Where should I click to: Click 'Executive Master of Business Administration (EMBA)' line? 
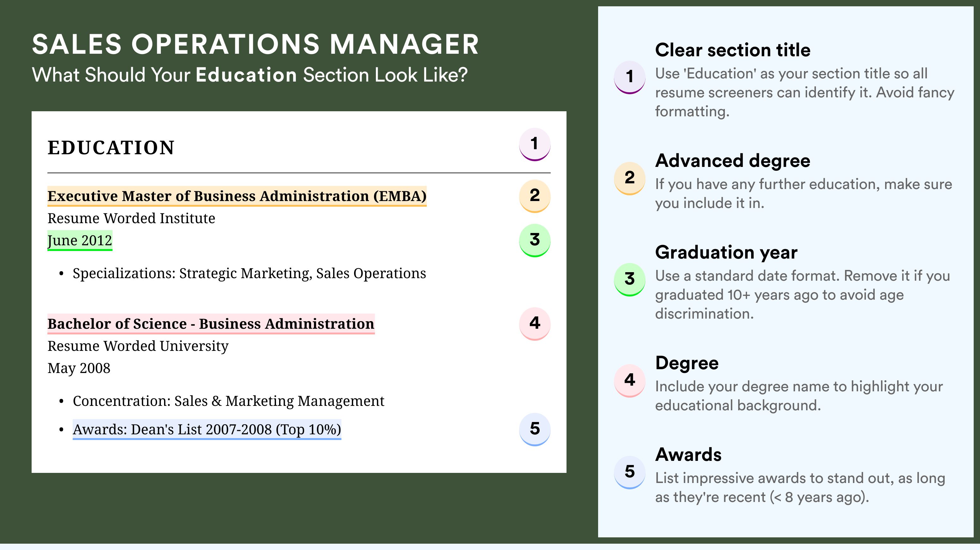pos(237,196)
